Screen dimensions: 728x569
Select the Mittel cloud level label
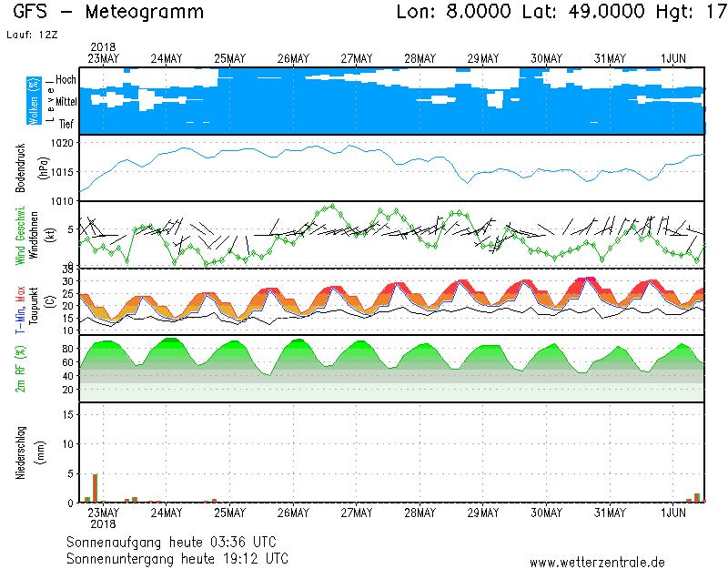[66, 103]
